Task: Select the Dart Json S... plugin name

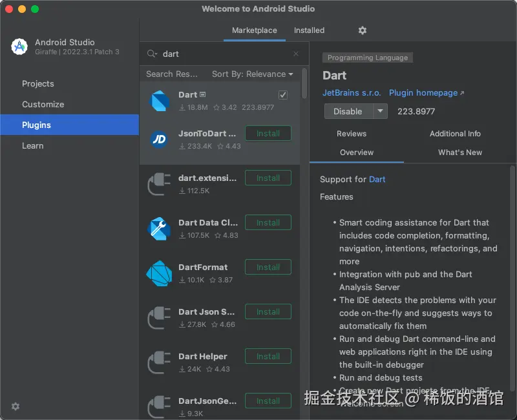Action: [206, 311]
